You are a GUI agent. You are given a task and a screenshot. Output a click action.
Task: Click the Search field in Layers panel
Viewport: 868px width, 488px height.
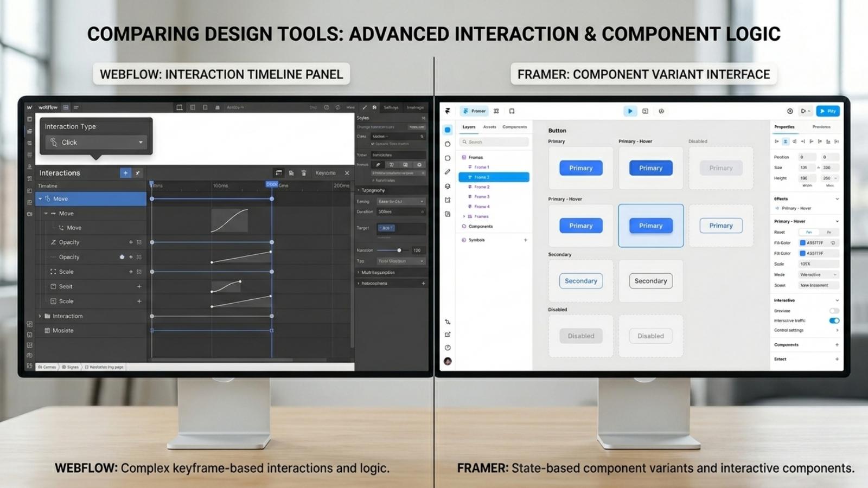pos(494,142)
